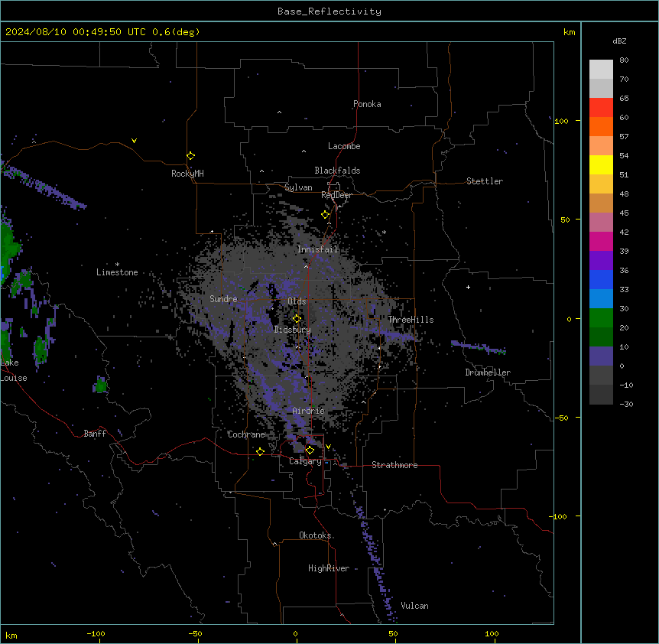
Task: Click the -30 dBZ legend value
Action: (626, 404)
